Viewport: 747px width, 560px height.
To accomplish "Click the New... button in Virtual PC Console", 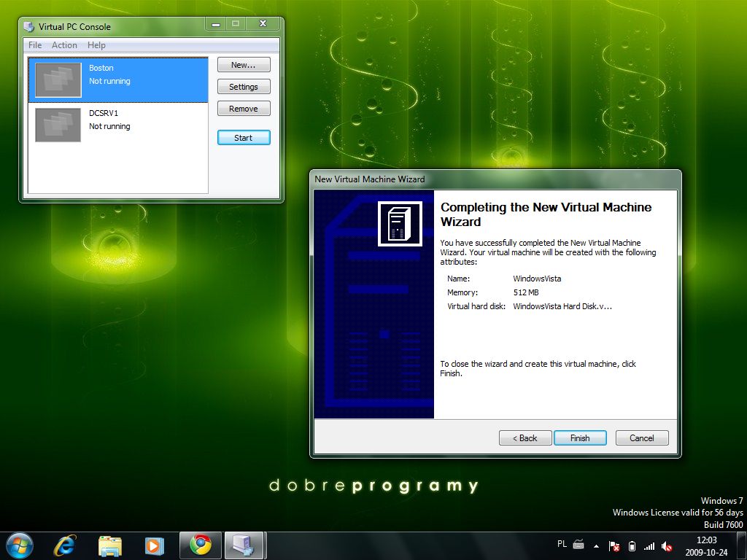I will (x=244, y=65).
